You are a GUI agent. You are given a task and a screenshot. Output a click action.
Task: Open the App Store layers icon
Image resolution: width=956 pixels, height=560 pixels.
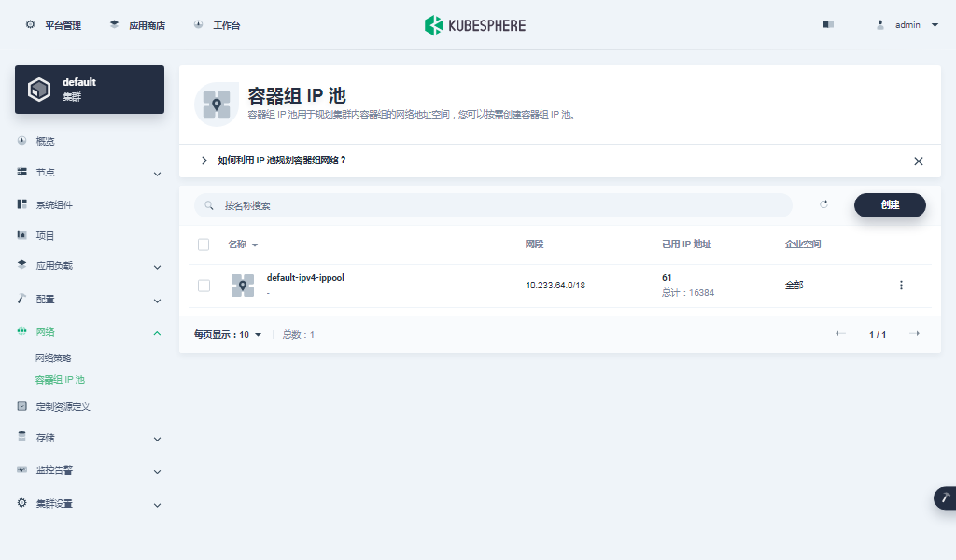[114, 24]
